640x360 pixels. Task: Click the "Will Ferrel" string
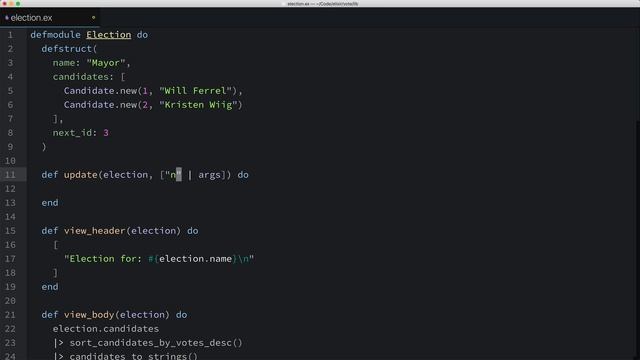point(196,91)
